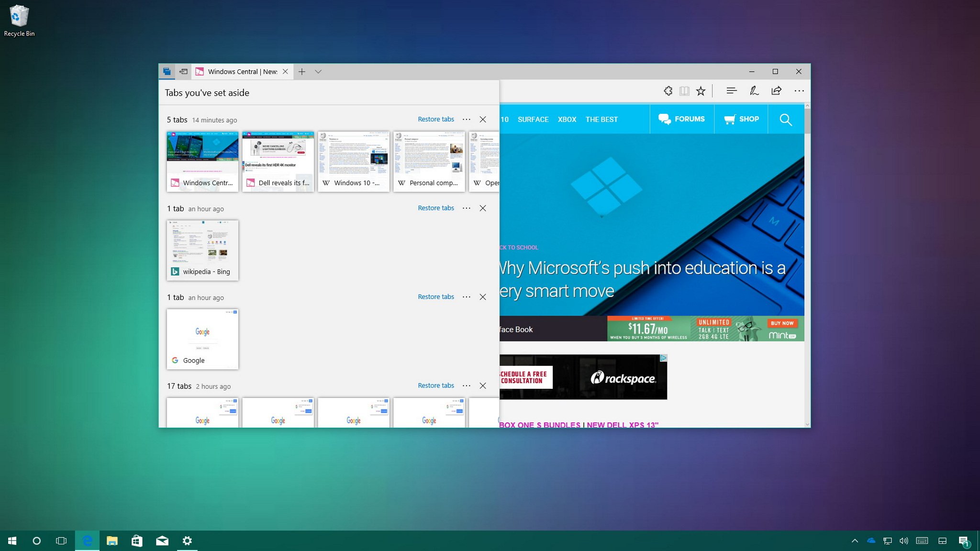Click the Task View button in taskbar
Viewport: 980px width, 551px height.
[61, 540]
